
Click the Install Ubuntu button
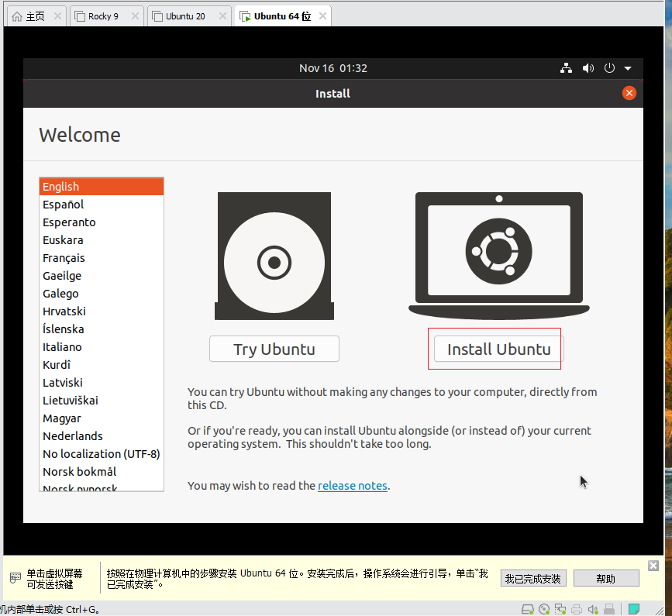(498, 349)
